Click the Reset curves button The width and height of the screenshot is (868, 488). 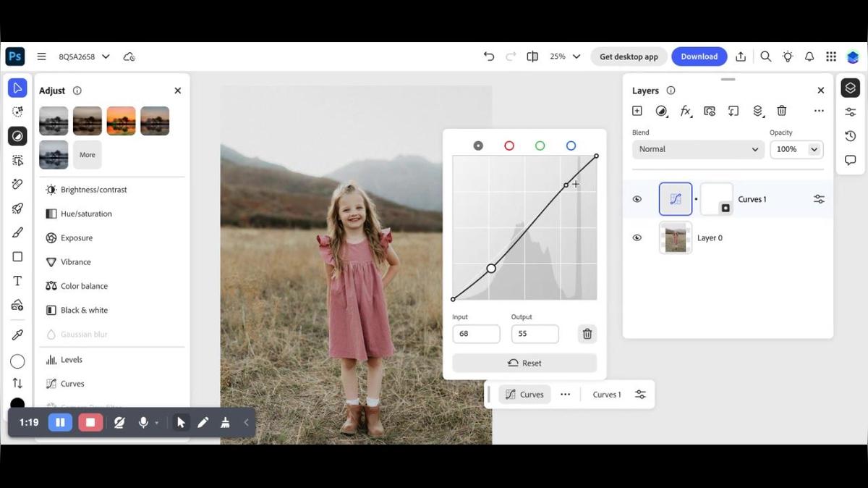[524, 363]
